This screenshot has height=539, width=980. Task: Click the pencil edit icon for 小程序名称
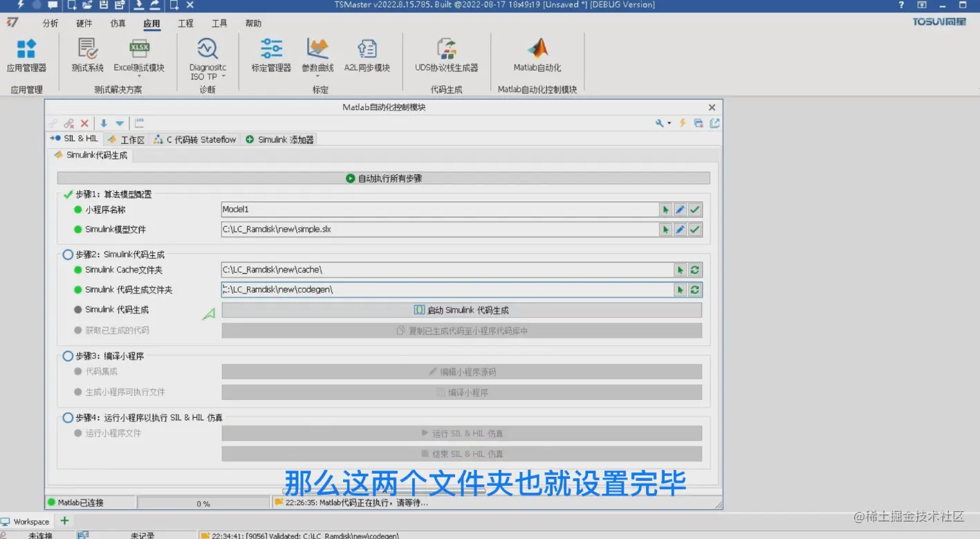tap(681, 210)
